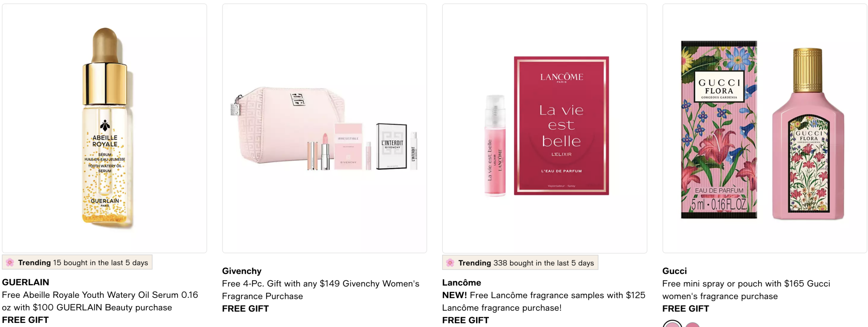The height and width of the screenshot is (327, 868).
Task: Open the Gucci Flora Gorgeous Gardenia image
Action: click(x=765, y=128)
